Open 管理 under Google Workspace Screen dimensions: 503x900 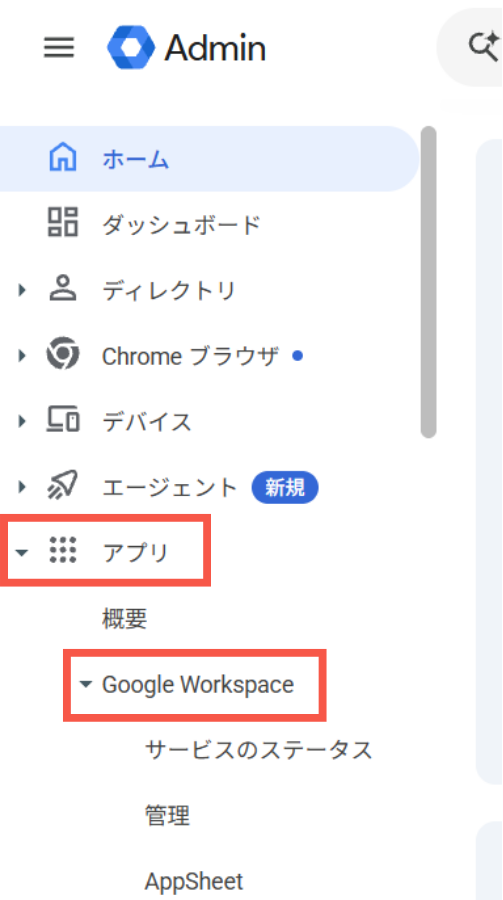pos(167,815)
